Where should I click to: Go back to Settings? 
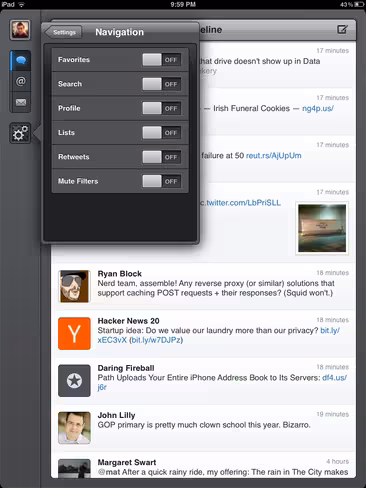click(x=63, y=32)
